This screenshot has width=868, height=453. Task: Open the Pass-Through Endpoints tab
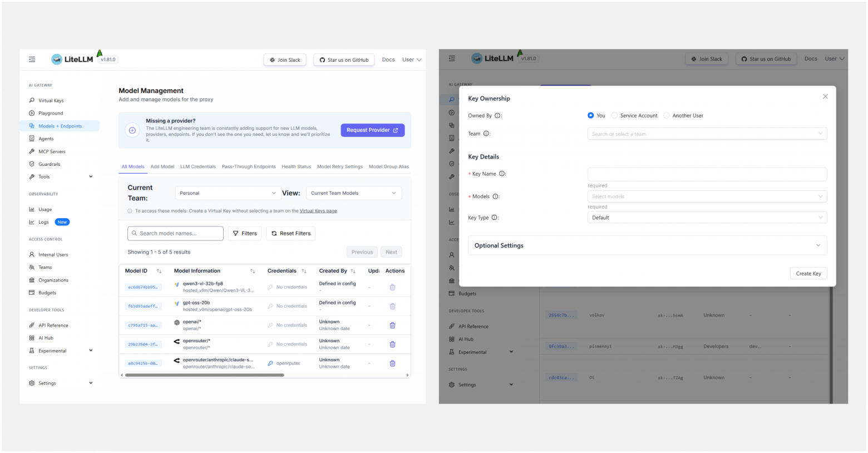(249, 166)
